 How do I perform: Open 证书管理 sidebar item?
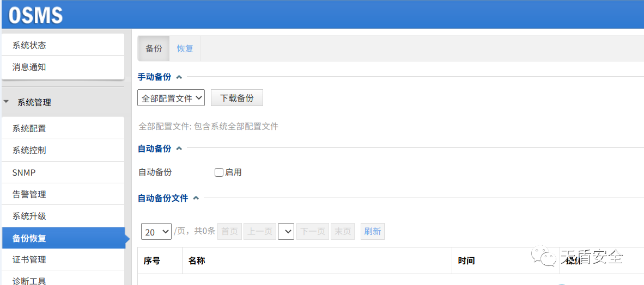(63, 259)
